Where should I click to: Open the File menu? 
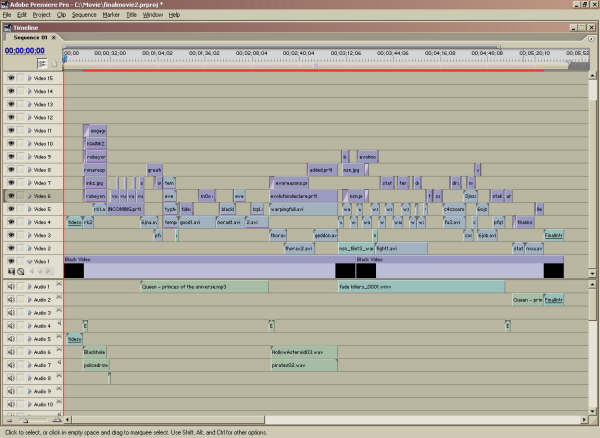pyautogui.click(x=7, y=15)
